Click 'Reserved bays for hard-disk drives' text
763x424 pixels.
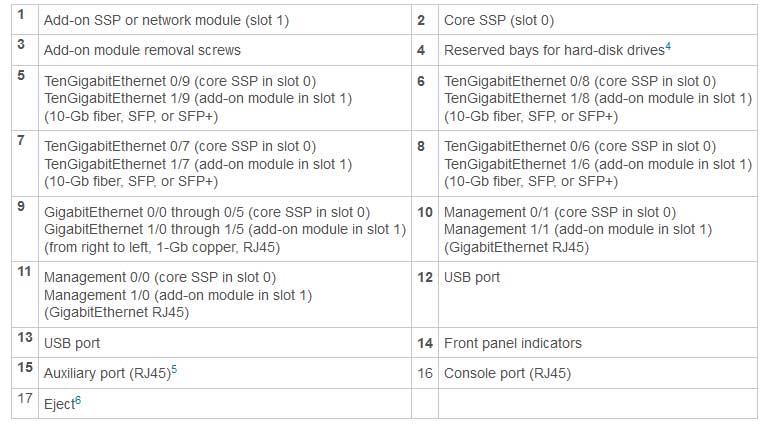tap(554, 50)
